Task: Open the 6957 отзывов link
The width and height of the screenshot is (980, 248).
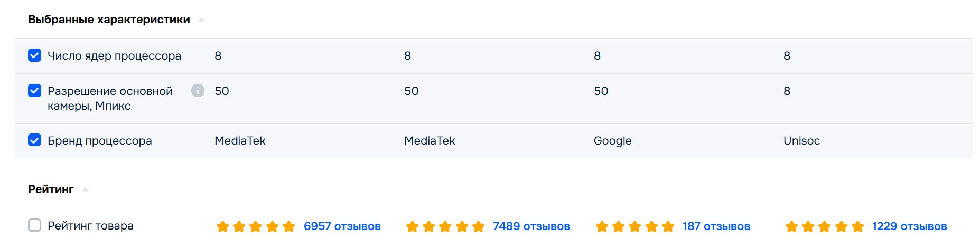Action: tap(342, 226)
